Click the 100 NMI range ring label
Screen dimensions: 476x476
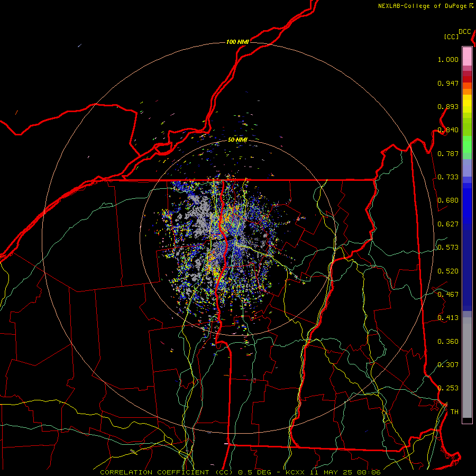(x=237, y=42)
